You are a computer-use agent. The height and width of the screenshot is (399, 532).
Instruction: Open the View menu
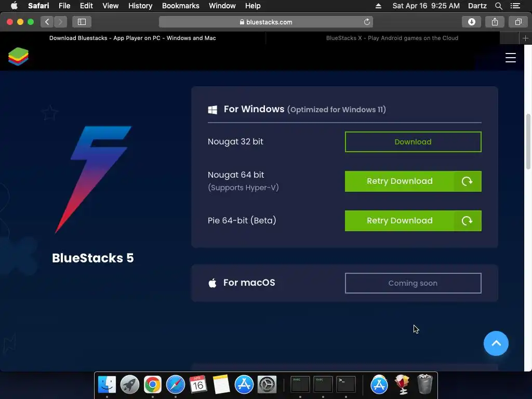pyautogui.click(x=110, y=6)
